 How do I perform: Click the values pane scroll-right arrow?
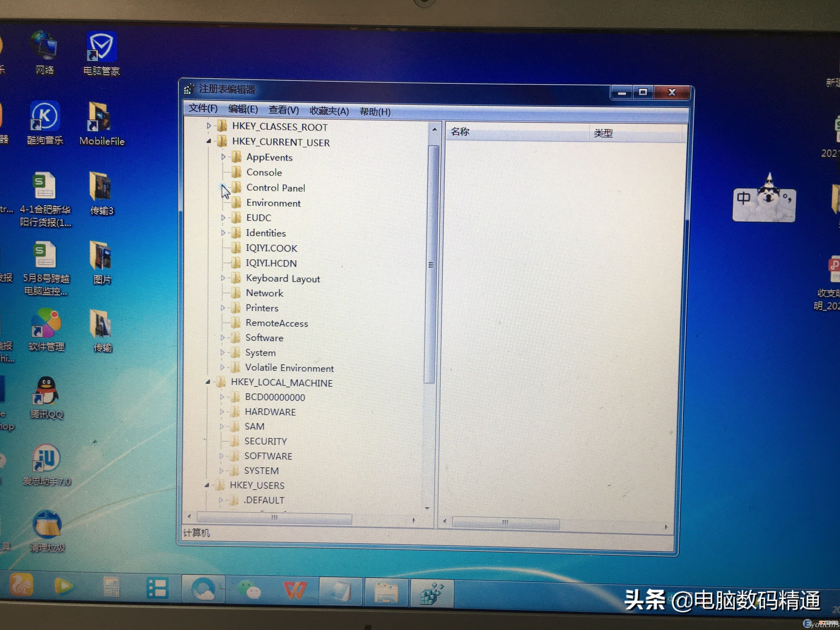(x=666, y=527)
